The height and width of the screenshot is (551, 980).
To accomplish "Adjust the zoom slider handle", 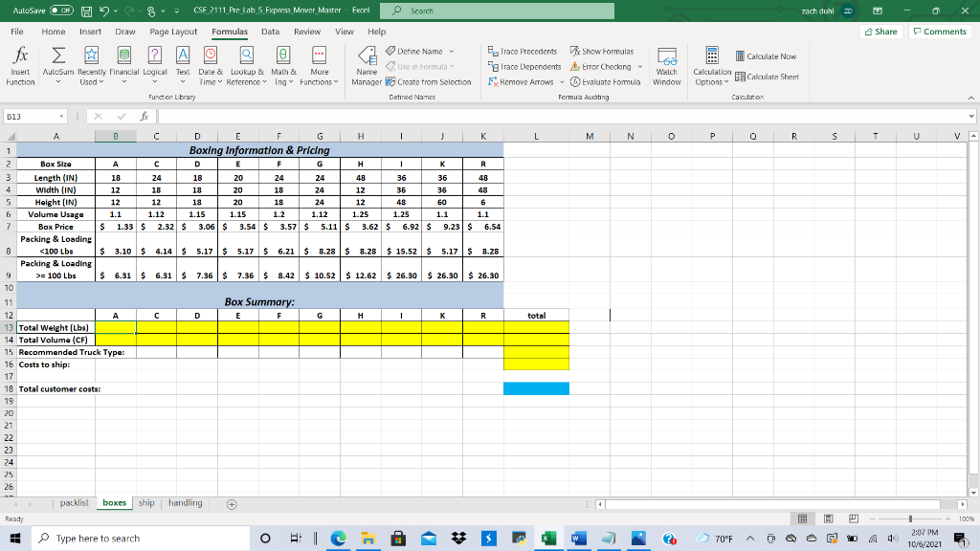I will pos(910,518).
